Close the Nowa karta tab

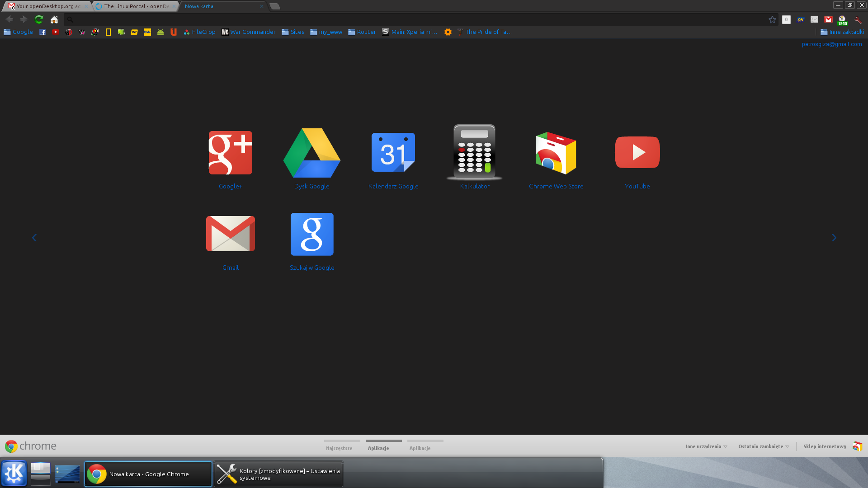point(262,6)
